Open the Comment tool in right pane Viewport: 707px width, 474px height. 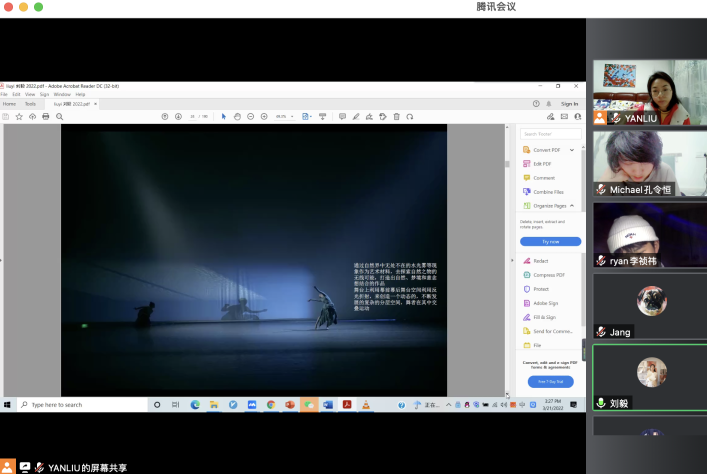click(539, 178)
